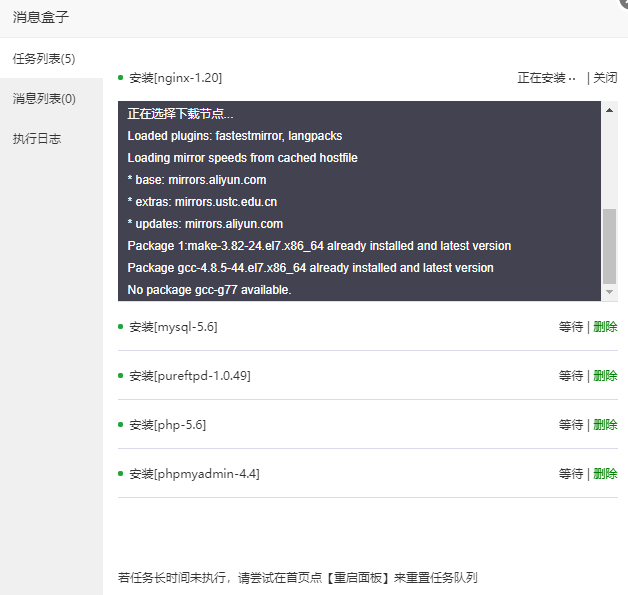Click log line '* extras: mirrors.ustc.edu.cn'
Viewport: 628px width, 595px height.
202,202
